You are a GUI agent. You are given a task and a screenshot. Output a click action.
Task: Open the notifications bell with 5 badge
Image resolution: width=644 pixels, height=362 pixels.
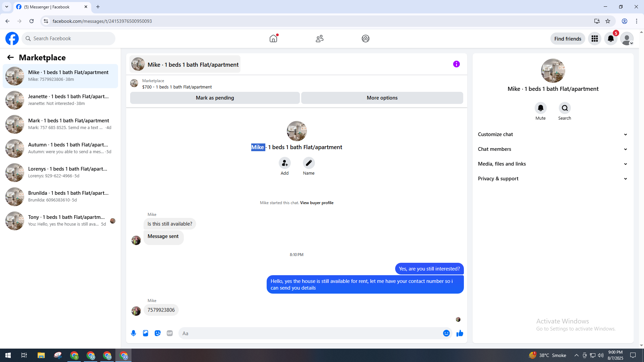pos(611,39)
